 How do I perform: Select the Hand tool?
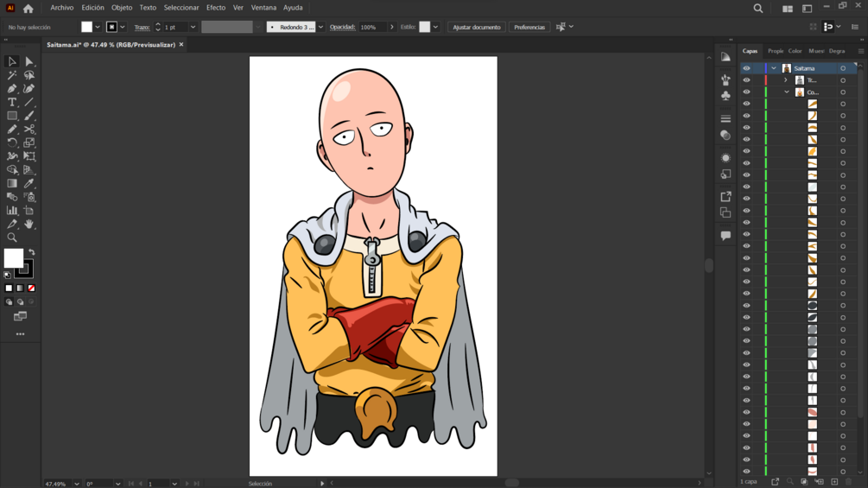[29, 224]
